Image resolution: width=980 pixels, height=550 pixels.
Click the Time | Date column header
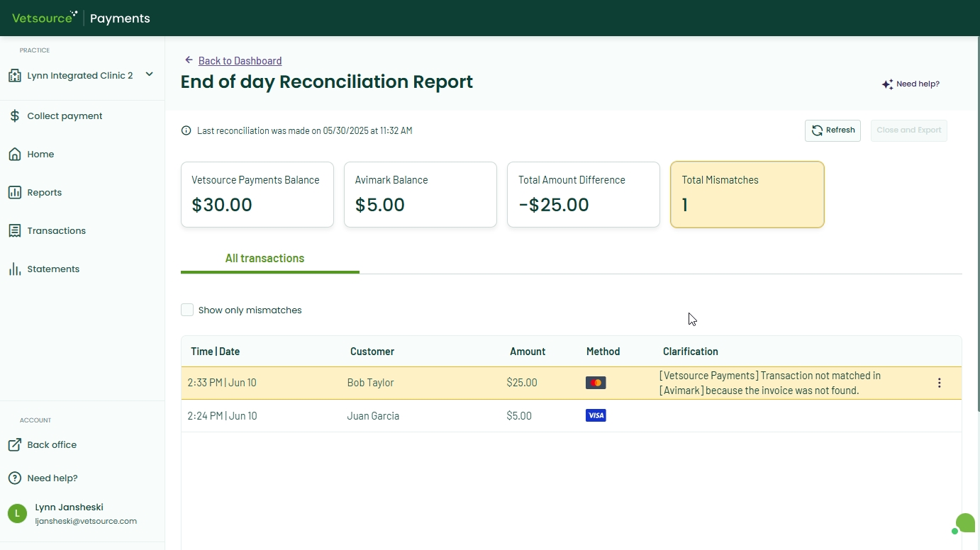coord(216,352)
